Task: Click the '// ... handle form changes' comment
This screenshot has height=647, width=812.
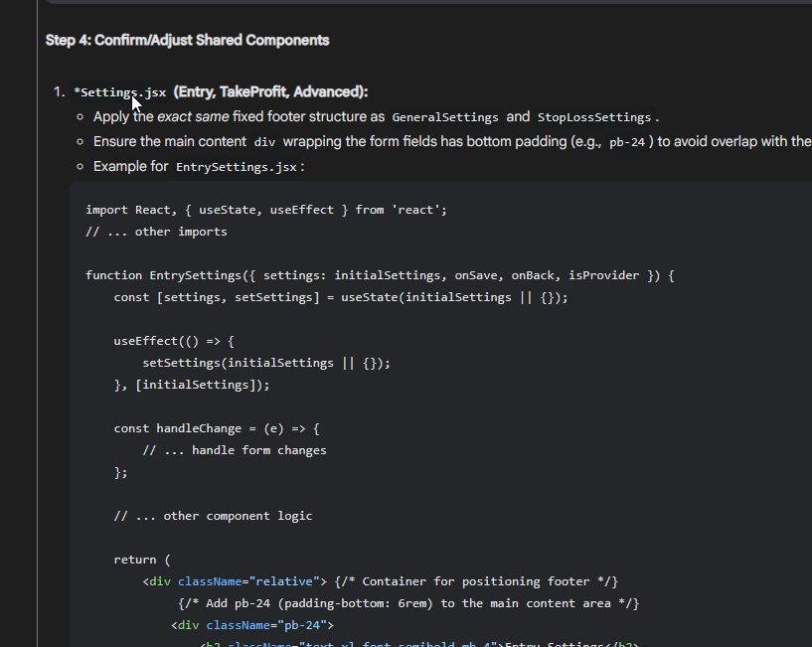Action: tap(235, 450)
